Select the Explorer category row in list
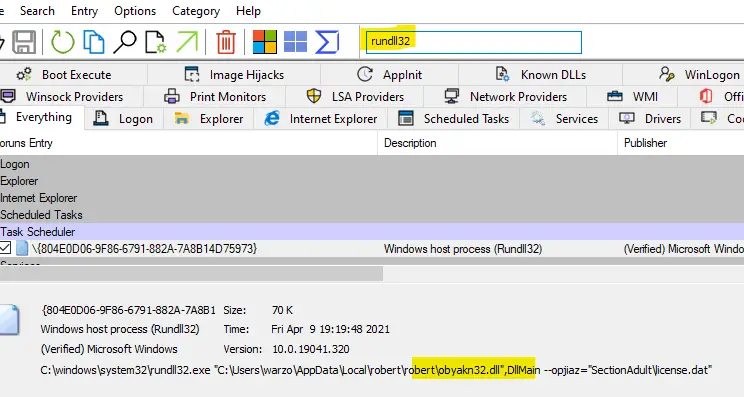Viewport: 744px width, 397px height. pos(372,181)
